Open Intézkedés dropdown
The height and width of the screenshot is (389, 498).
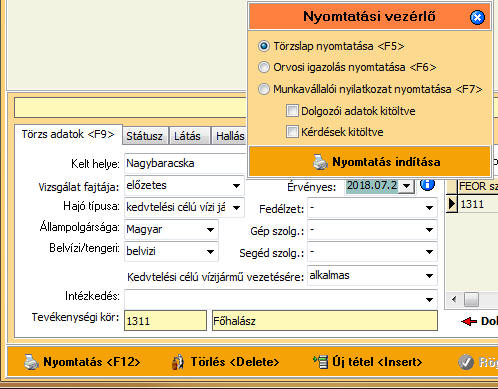click(x=429, y=300)
